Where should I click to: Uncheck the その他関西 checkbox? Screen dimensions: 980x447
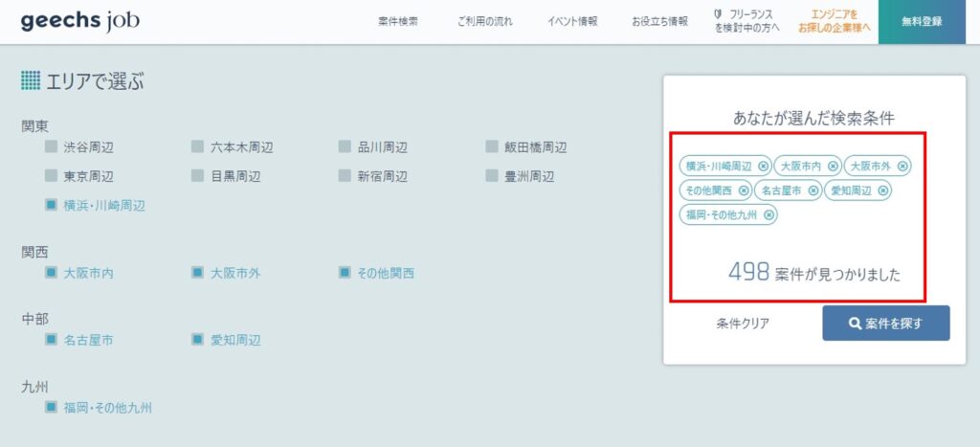point(345,273)
